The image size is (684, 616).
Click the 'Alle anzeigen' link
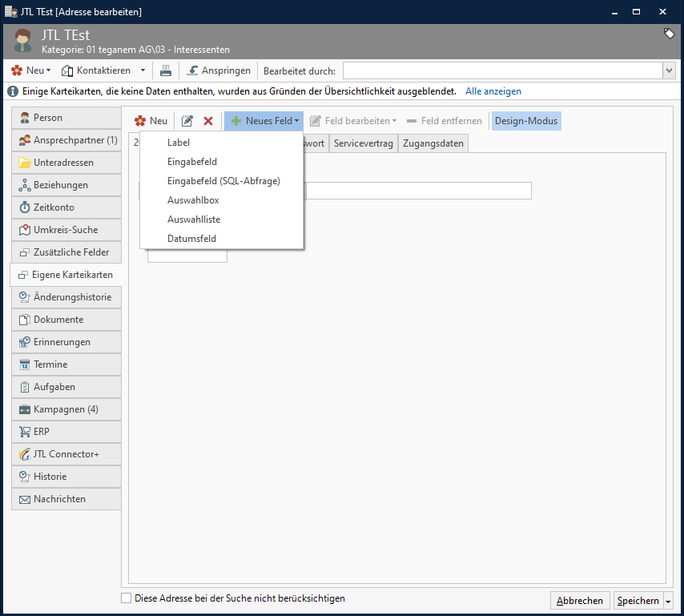point(493,91)
